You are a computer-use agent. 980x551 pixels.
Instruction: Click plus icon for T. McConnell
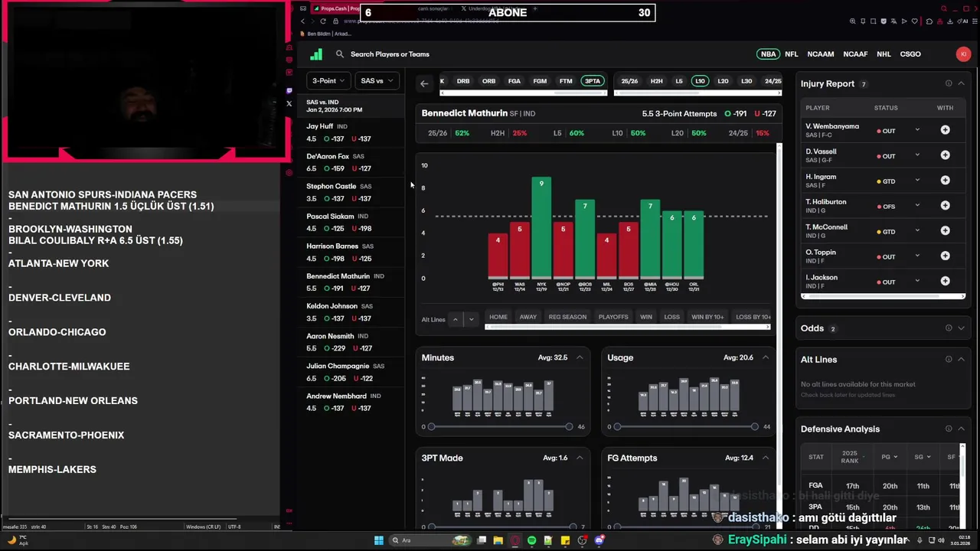[x=945, y=231]
